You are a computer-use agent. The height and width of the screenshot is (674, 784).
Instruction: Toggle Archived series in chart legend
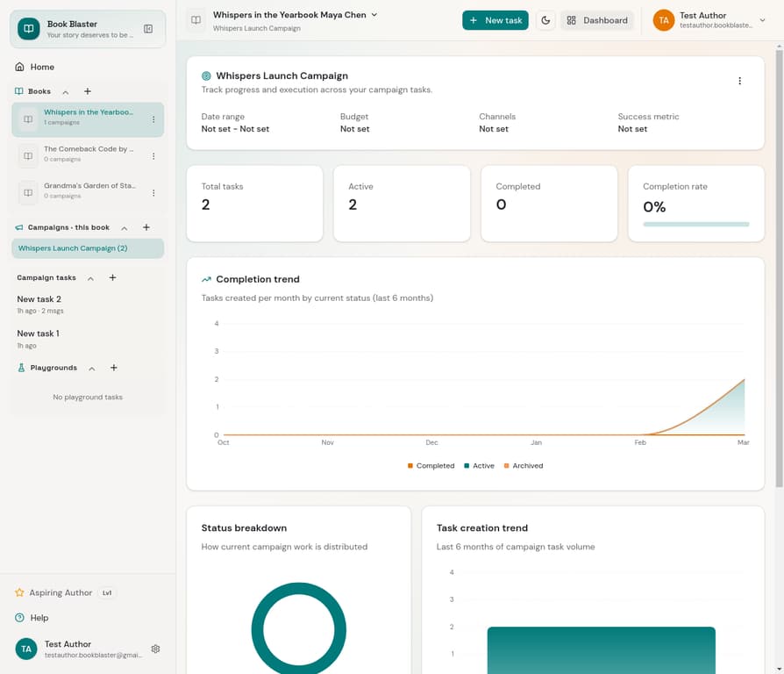point(523,466)
